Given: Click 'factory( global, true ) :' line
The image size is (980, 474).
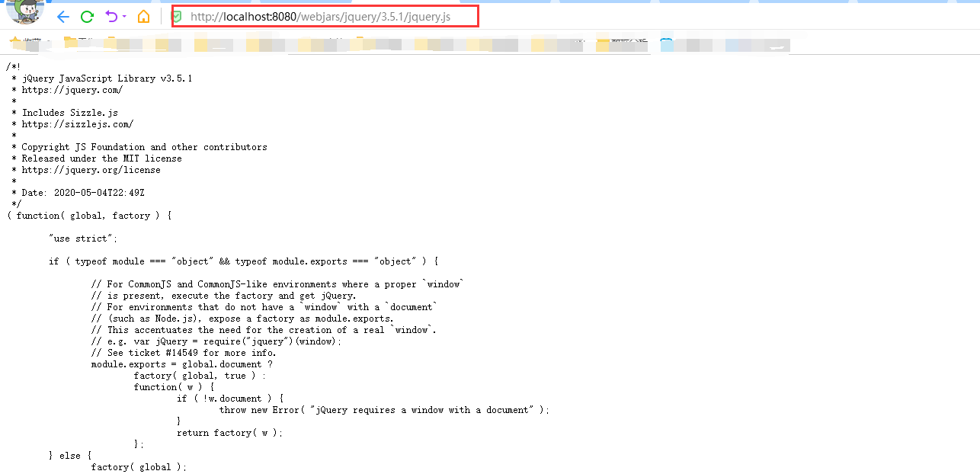Looking at the screenshot, I should tap(200, 376).
